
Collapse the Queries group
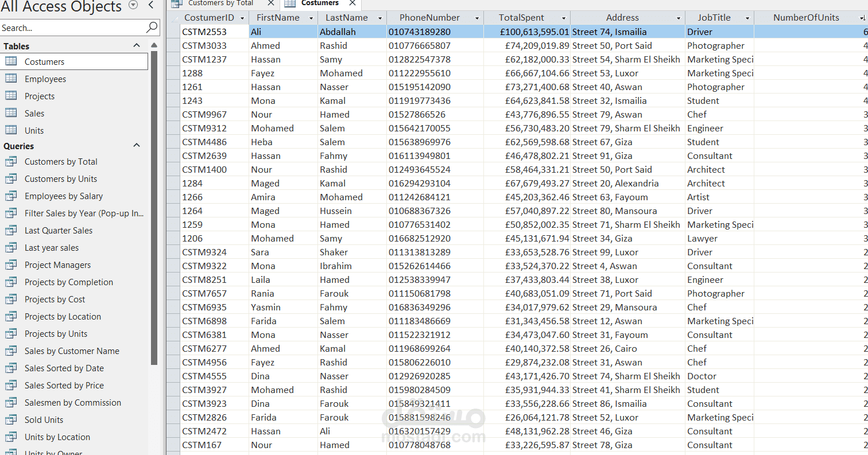coord(137,145)
